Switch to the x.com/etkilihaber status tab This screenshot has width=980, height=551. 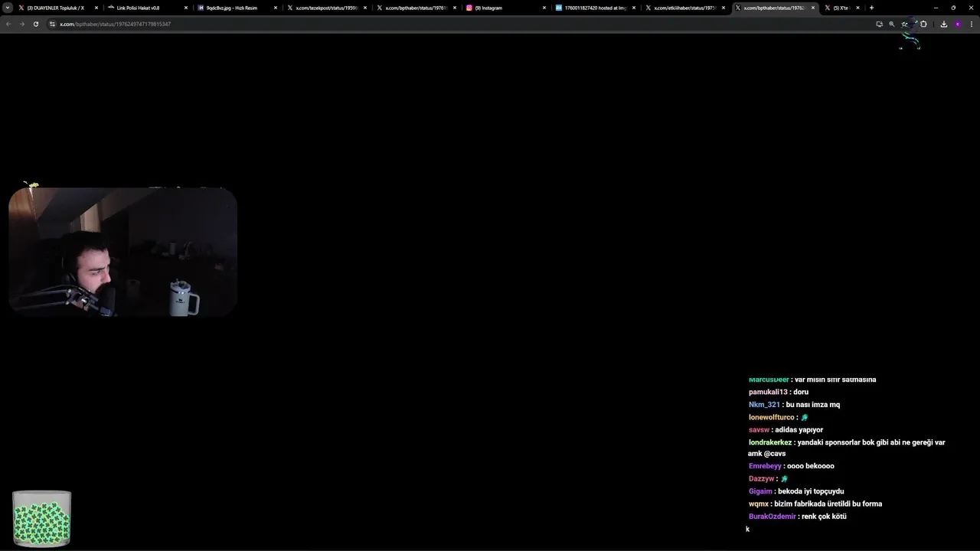[685, 8]
